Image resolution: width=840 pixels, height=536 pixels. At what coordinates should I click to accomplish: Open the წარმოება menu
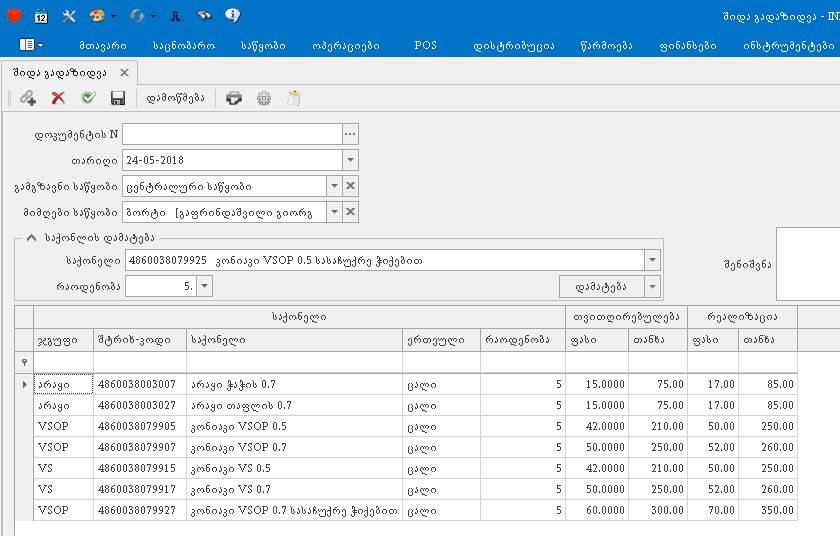(x=606, y=46)
